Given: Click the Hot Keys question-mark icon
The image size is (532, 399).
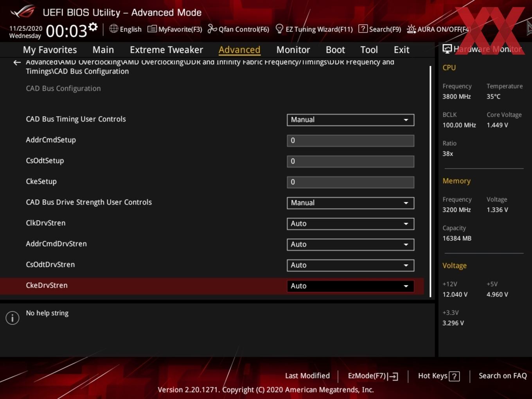Looking at the screenshot, I should pyautogui.click(x=454, y=376).
